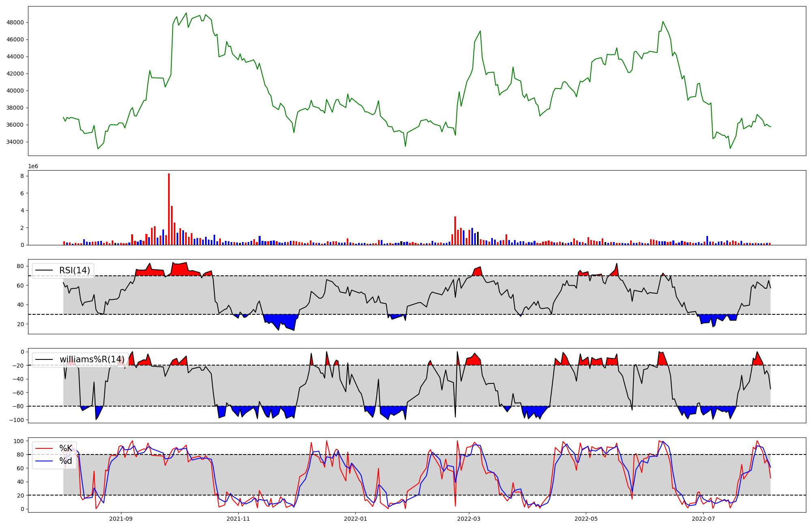The height and width of the screenshot is (528, 812).
Task: Click the RSI(14) legend label
Action: 74,270
